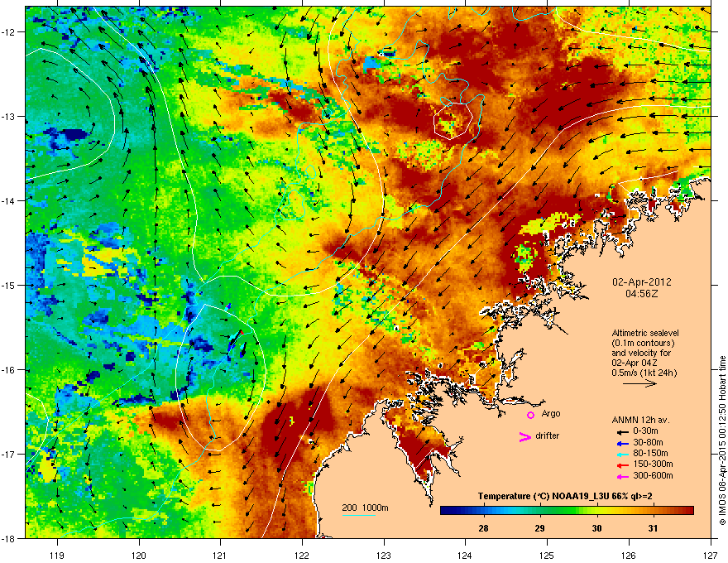Click the '80-150m' depth label
Image resolution: width=728 pixels, height=563 pixels.
tap(650, 453)
